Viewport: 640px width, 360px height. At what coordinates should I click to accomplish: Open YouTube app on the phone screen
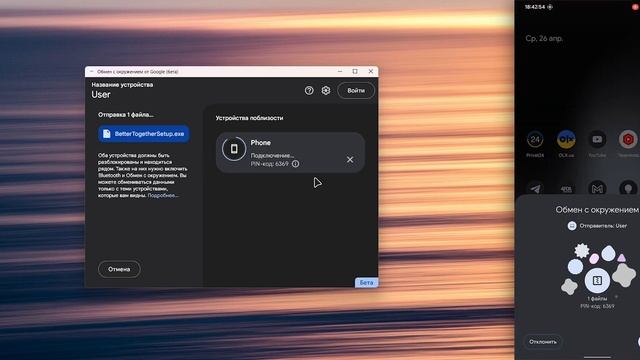click(x=597, y=140)
